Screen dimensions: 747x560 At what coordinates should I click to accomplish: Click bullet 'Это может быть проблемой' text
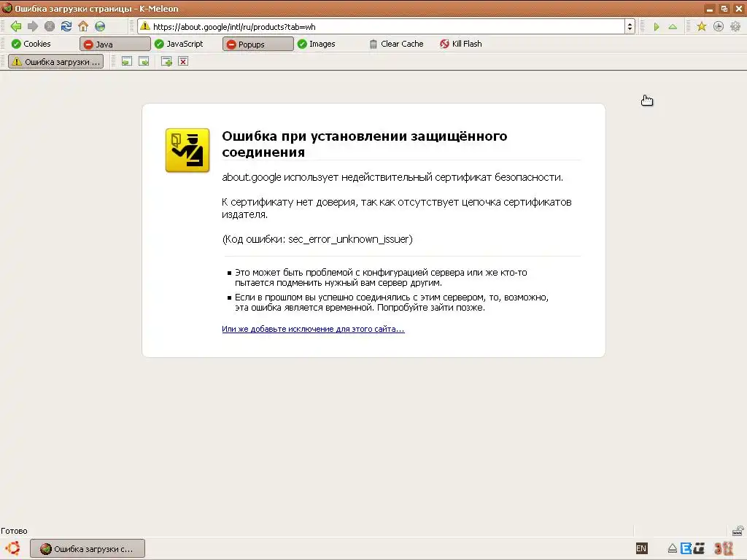pyautogui.click(x=381, y=278)
